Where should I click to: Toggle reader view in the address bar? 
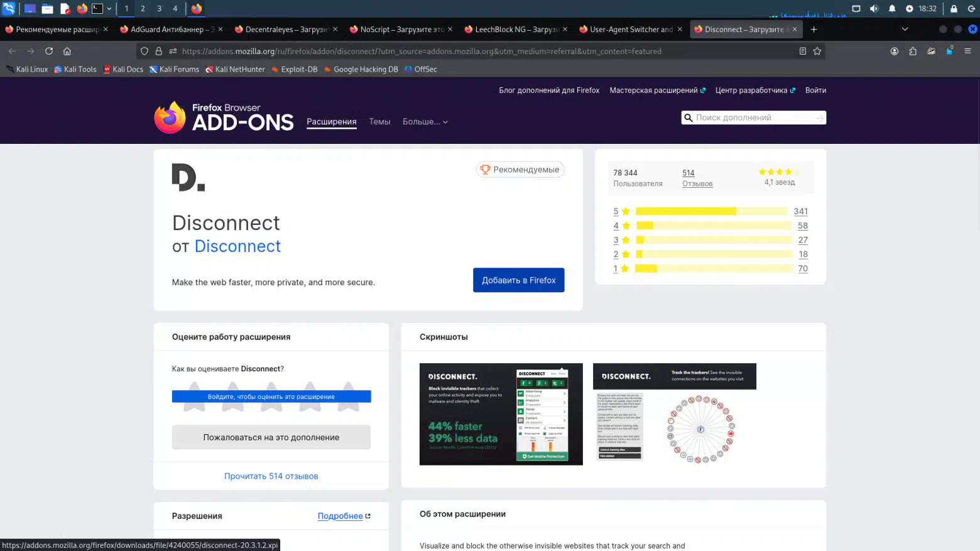point(803,52)
